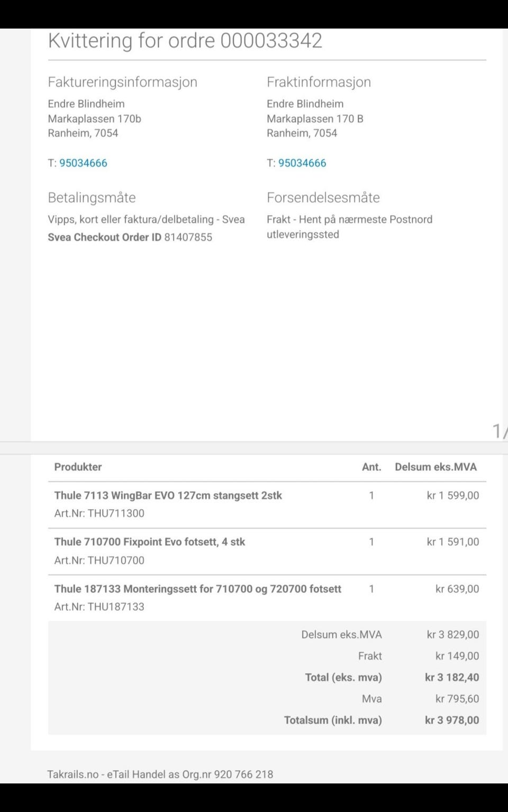This screenshot has height=812, width=508.
Task: Click the order title Kvittering for ordre 000033342
Action: coord(185,41)
